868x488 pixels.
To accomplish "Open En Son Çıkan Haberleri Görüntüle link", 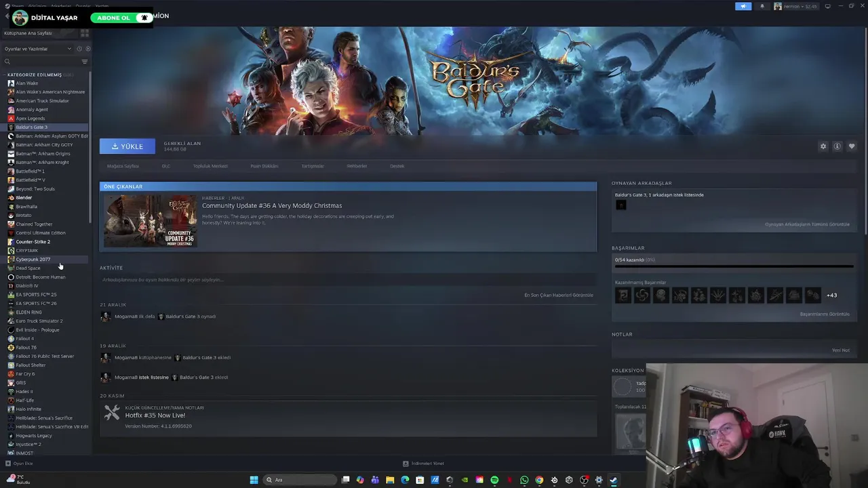I will 559,296.
